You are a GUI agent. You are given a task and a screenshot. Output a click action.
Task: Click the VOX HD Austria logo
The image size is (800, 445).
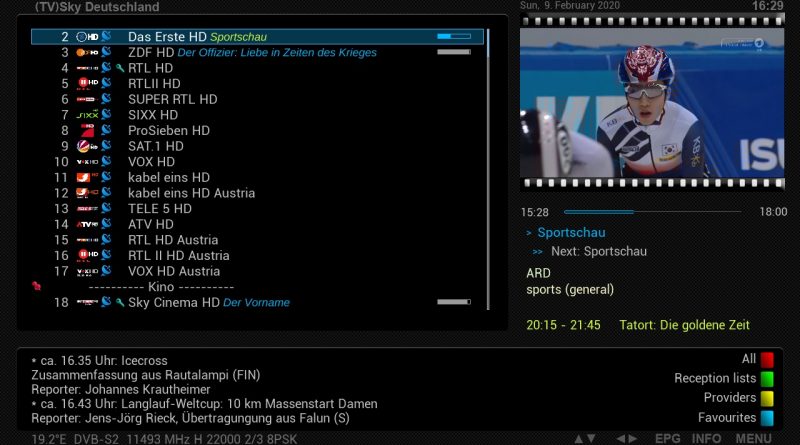(87, 271)
